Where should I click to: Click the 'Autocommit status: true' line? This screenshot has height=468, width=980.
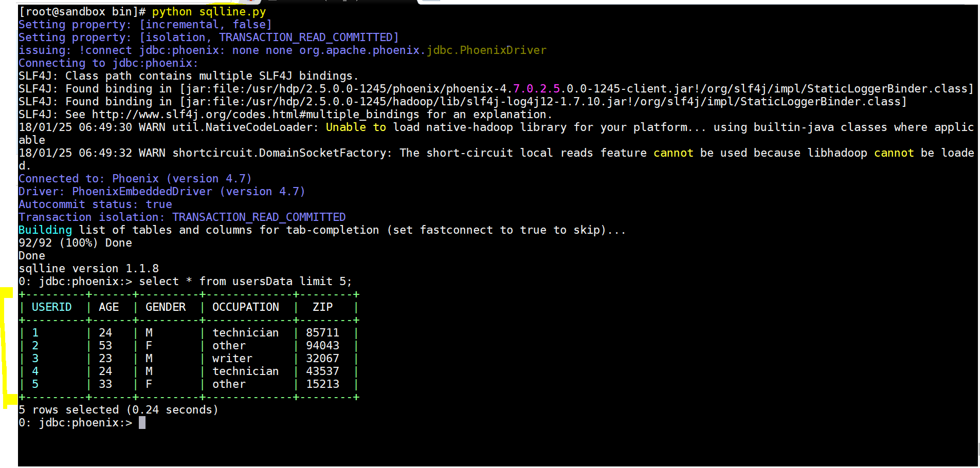tap(96, 204)
